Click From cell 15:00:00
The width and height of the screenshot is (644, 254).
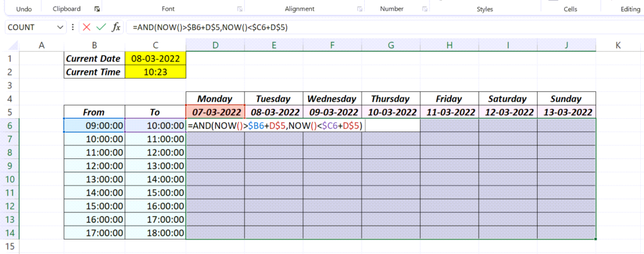click(94, 206)
